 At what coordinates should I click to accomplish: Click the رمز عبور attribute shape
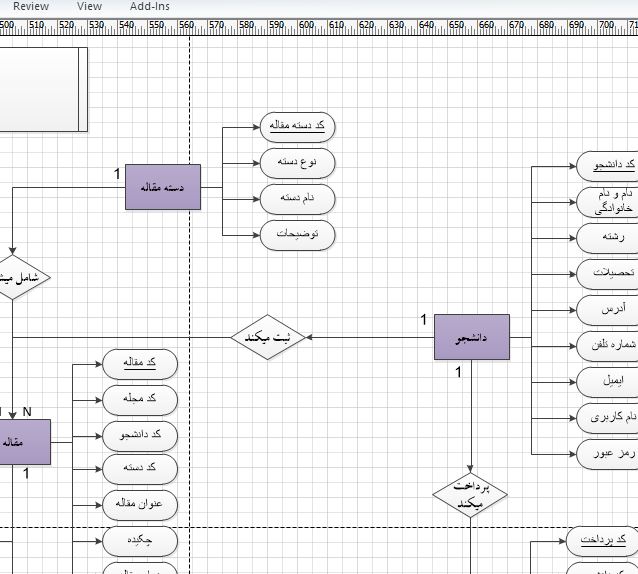tap(607, 454)
